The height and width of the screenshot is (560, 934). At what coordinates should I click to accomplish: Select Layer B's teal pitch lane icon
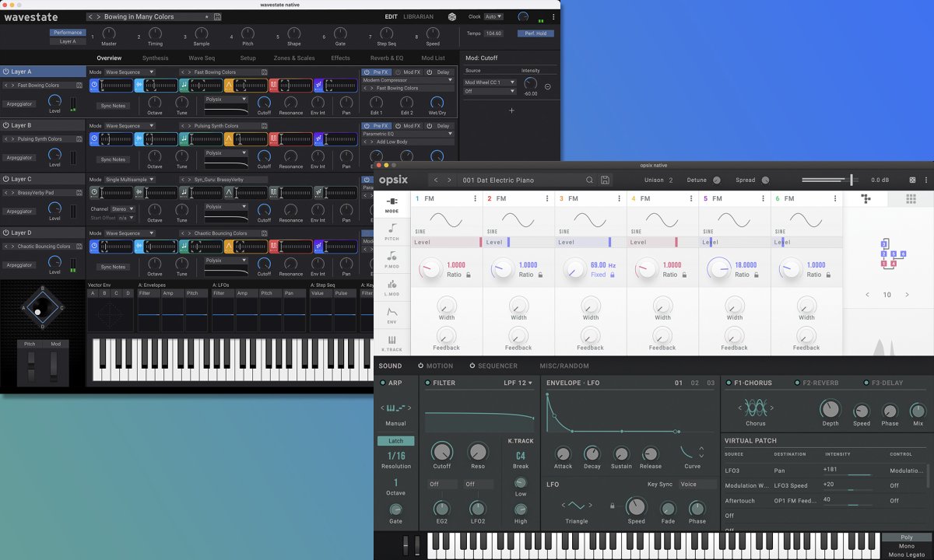coord(184,139)
